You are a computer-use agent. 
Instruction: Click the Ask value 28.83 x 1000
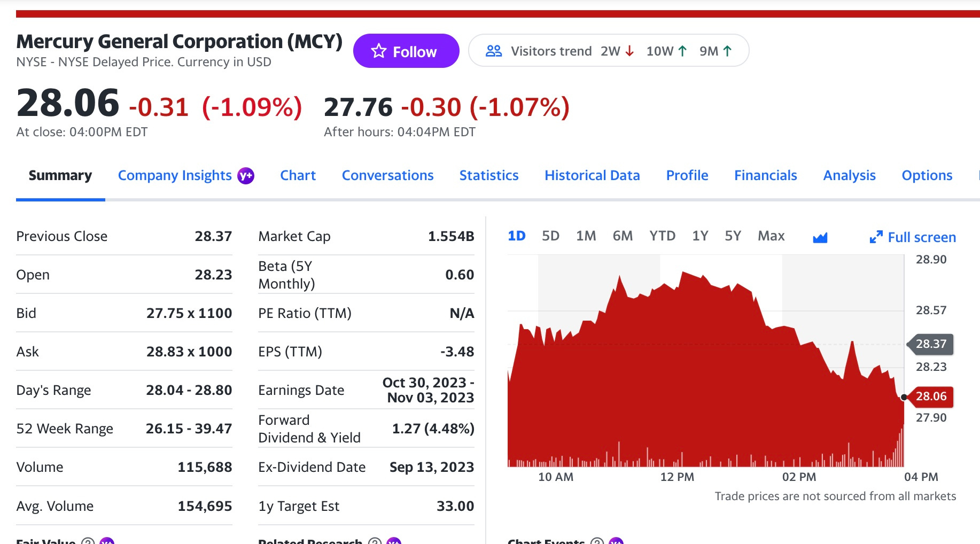pos(189,352)
